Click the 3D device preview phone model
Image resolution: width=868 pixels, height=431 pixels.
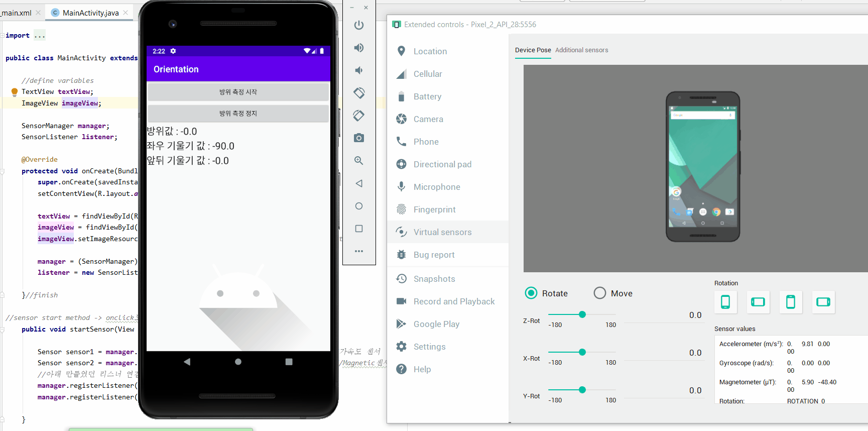tap(703, 166)
